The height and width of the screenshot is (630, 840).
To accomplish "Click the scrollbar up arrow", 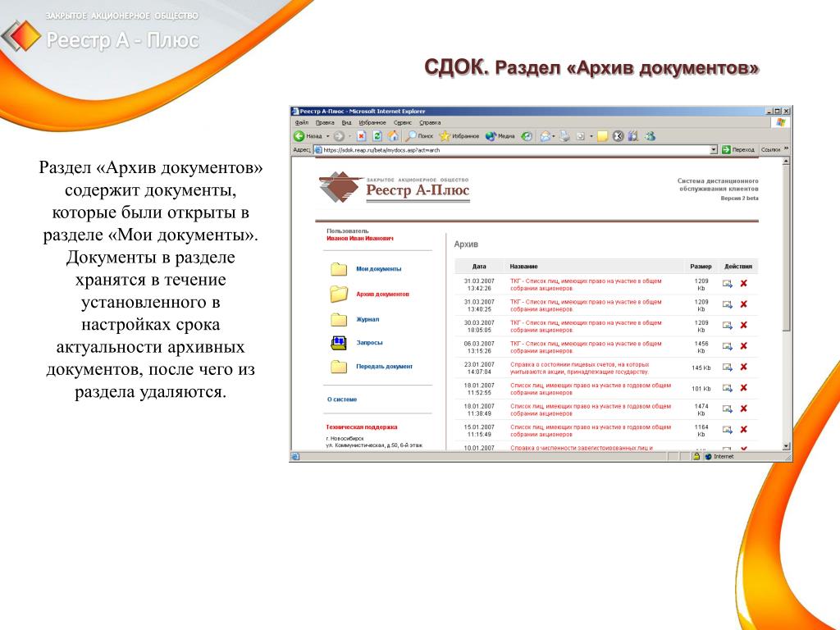I will [x=786, y=161].
